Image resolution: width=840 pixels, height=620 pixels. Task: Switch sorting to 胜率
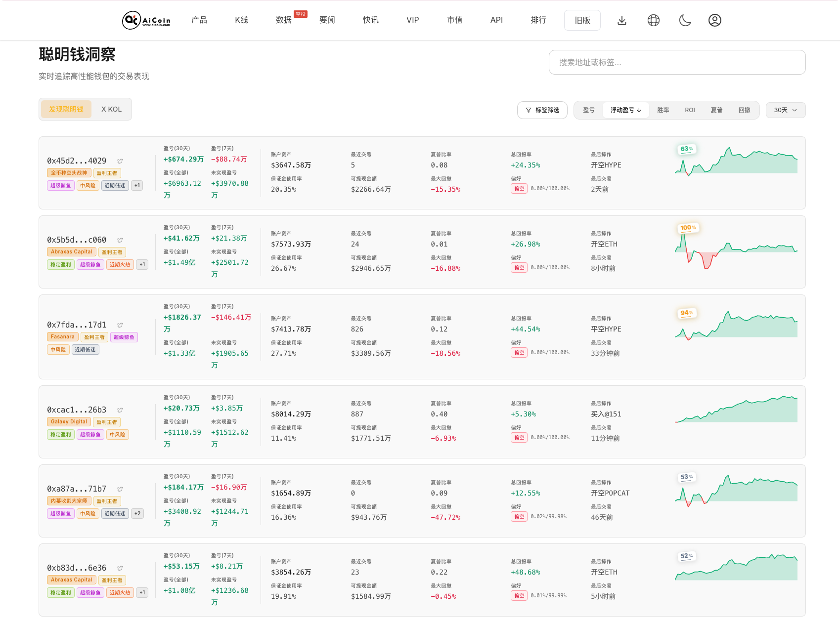click(x=663, y=110)
